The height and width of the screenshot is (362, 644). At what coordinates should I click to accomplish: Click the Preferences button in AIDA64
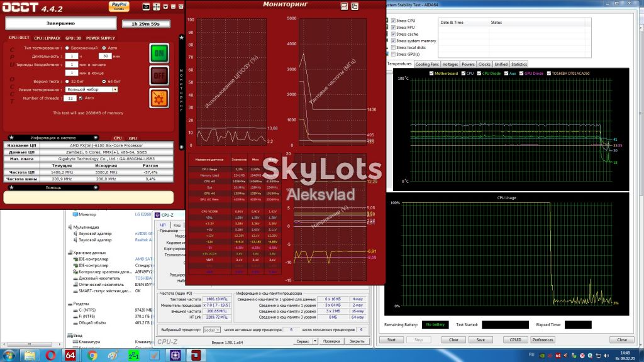[x=543, y=340]
